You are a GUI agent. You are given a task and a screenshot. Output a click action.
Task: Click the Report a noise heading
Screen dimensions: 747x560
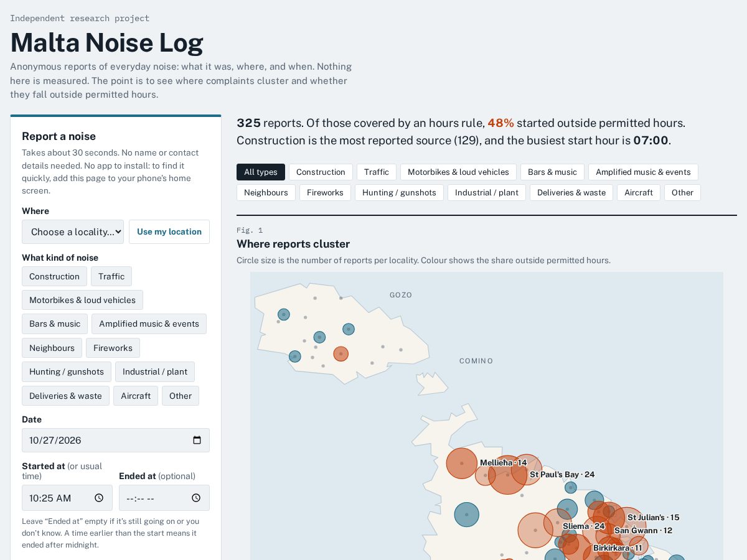click(x=59, y=136)
